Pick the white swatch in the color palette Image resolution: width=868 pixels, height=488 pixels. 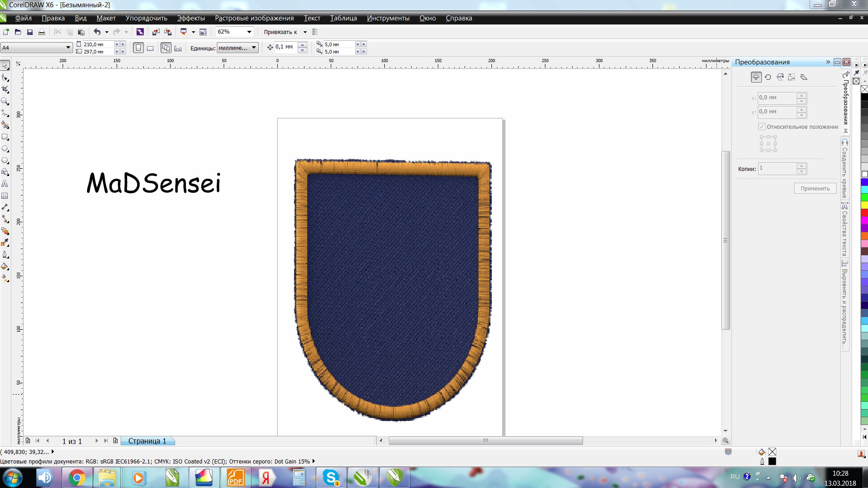(864, 174)
